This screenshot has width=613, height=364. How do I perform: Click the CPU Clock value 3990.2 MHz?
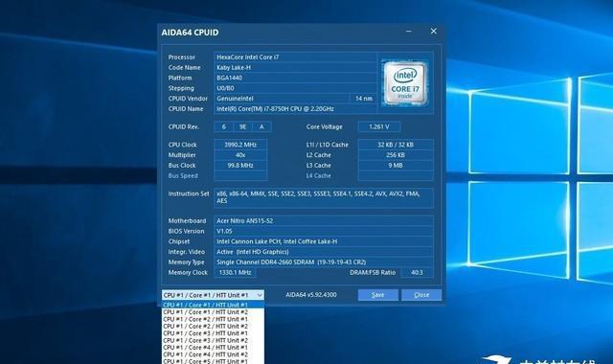240,145
